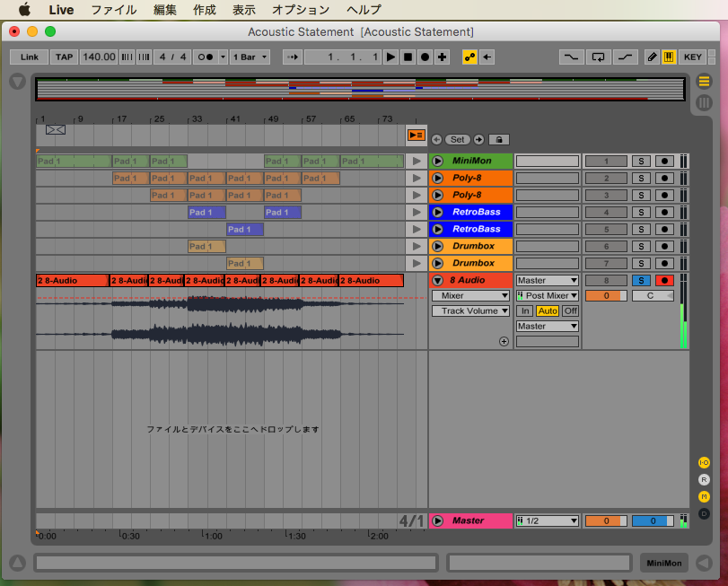Screen dimensions: 728x586
Task: Toggle the Automation Arm button
Action: click(469, 57)
